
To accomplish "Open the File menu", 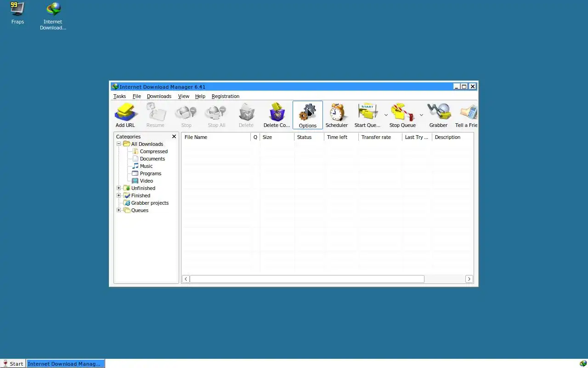I will tap(137, 96).
